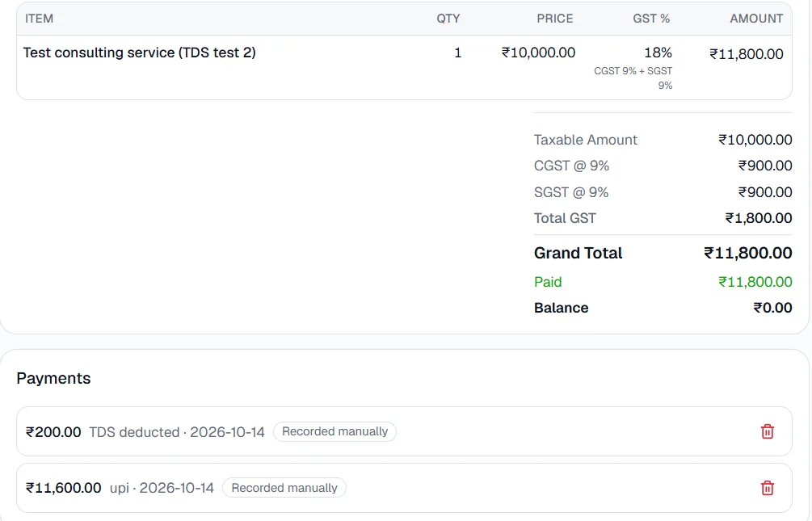Click the green Paid label
The image size is (812, 521).
548,282
